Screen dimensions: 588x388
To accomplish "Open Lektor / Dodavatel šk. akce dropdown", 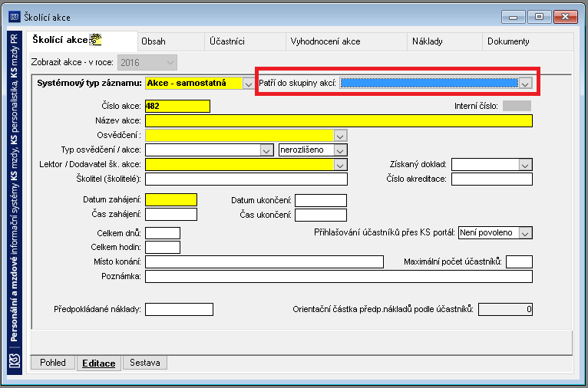I will click(340, 164).
